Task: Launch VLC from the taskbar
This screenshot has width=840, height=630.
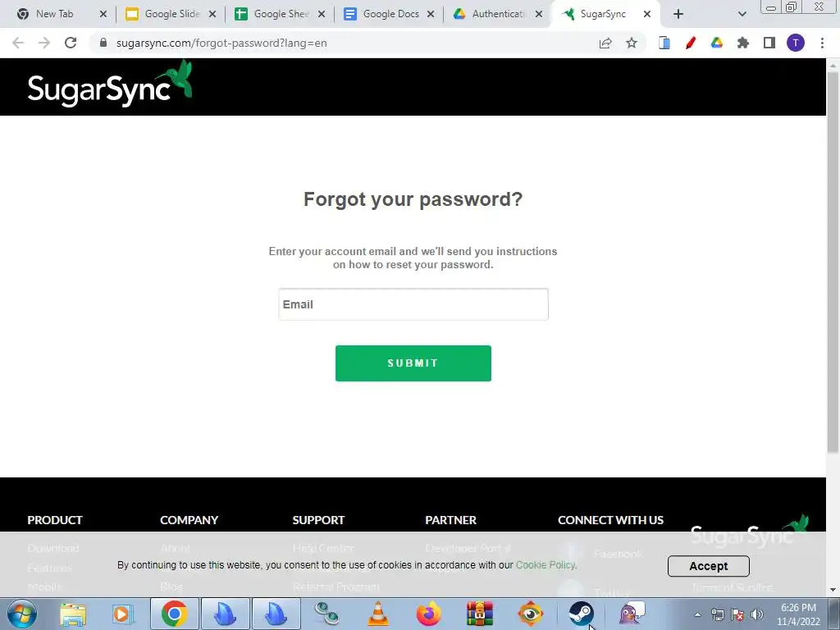Action: (378, 614)
